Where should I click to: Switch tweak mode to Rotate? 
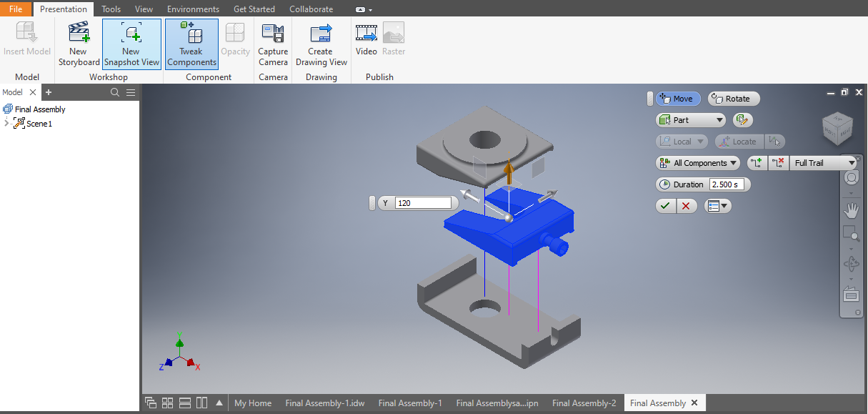point(733,98)
